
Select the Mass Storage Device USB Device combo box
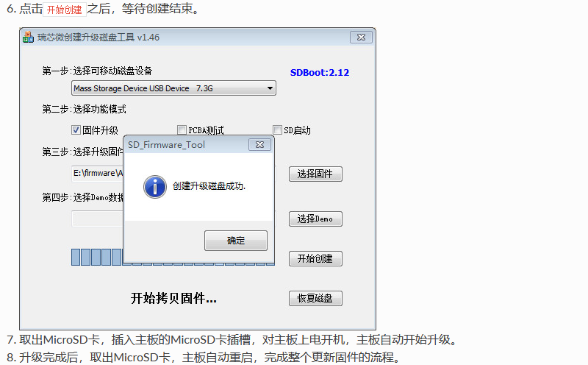tap(173, 88)
